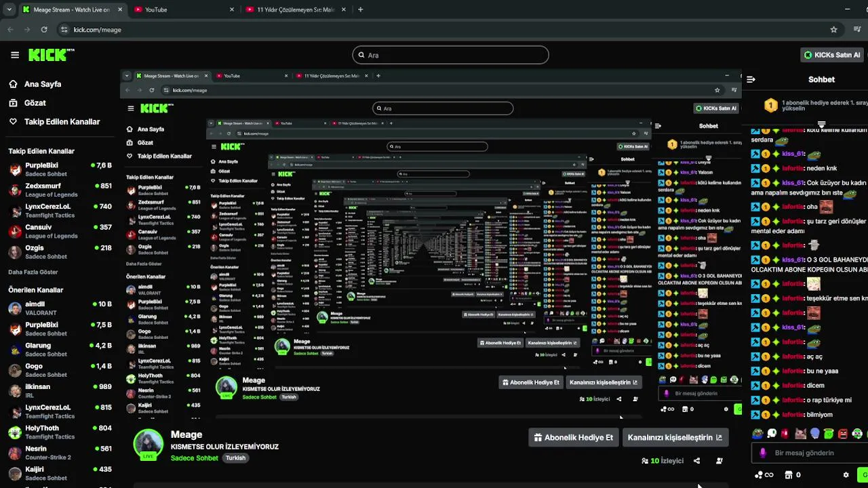The width and height of the screenshot is (868, 488).
Task: Go forward with the browser forward arrow
Action: click(x=27, y=30)
